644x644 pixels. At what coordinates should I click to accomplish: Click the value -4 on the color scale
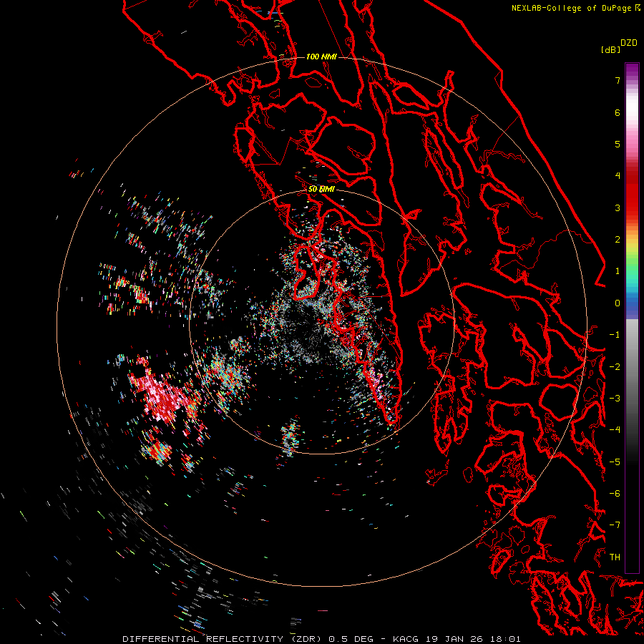[615, 430]
